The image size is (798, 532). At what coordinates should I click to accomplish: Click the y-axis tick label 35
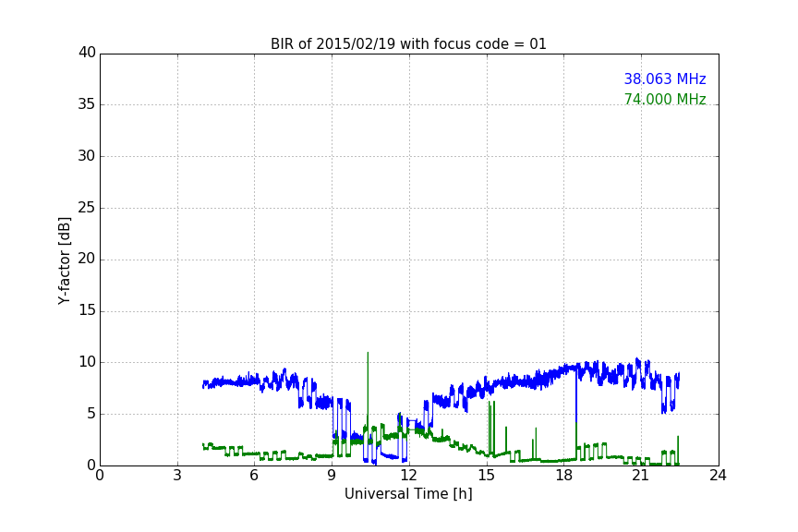(87, 104)
